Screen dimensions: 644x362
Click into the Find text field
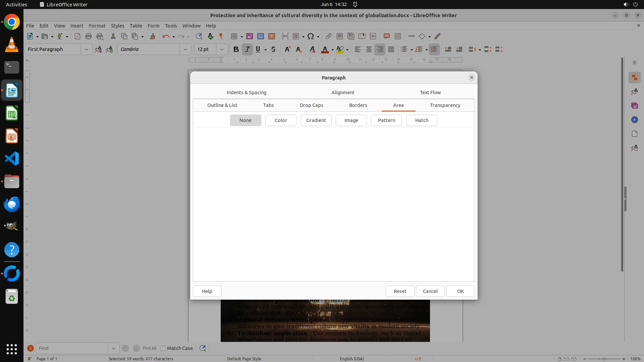pos(72,348)
